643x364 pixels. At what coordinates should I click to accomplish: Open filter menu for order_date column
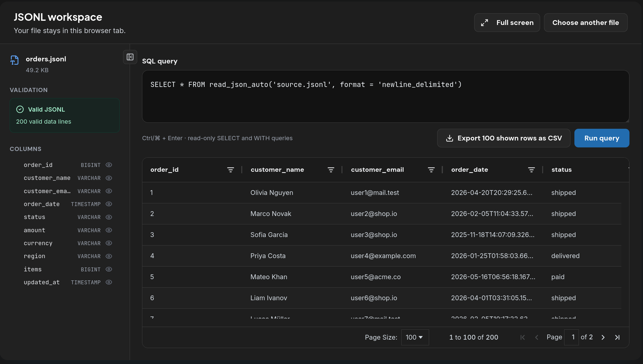point(531,170)
